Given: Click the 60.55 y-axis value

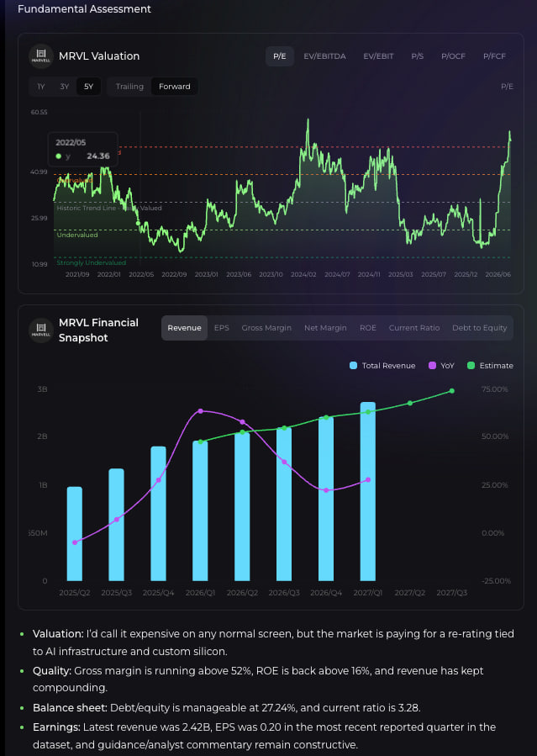Looking at the screenshot, I should pos(39,113).
